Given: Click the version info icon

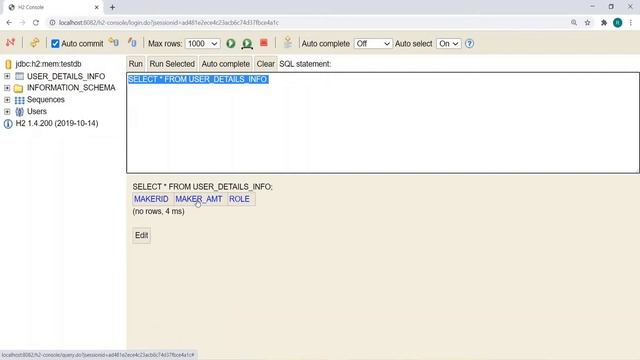Looking at the screenshot, I should (x=8, y=124).
